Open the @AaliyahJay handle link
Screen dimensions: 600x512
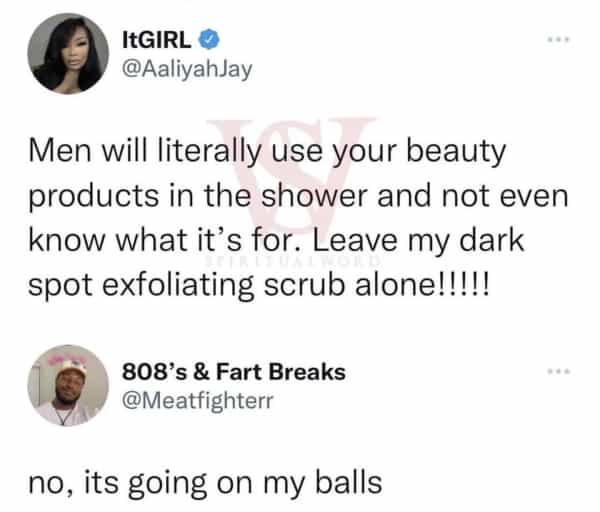(187, 69)
